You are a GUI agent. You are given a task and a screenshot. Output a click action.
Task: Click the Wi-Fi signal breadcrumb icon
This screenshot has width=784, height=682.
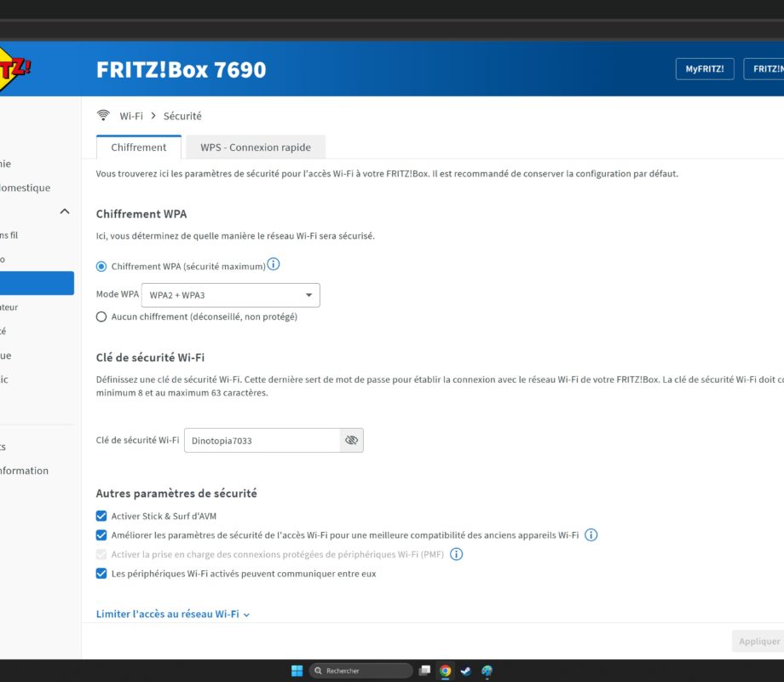[103, 115]
